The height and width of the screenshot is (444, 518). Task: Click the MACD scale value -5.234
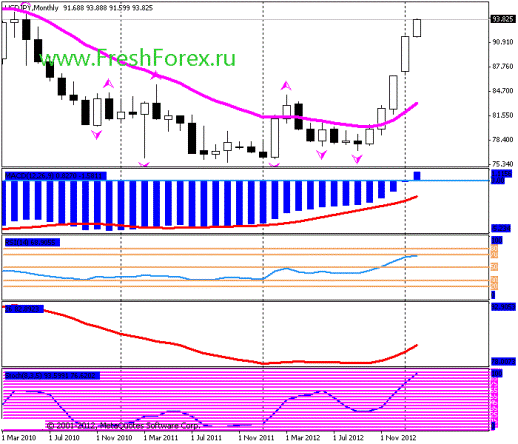[501, 229]
